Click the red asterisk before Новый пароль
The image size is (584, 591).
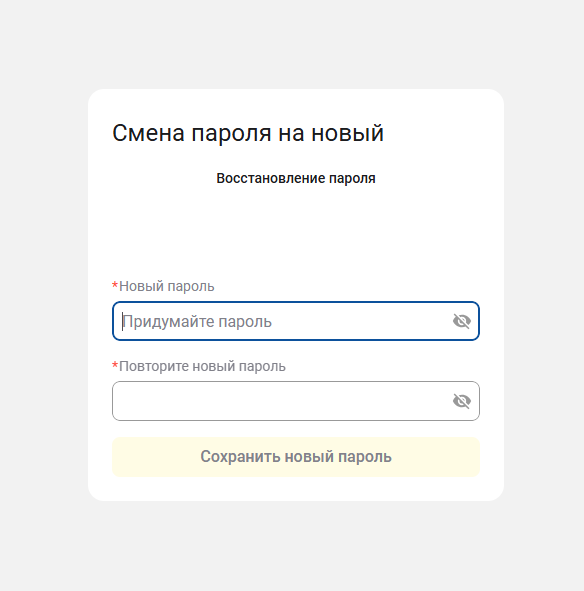click(115, 285)
